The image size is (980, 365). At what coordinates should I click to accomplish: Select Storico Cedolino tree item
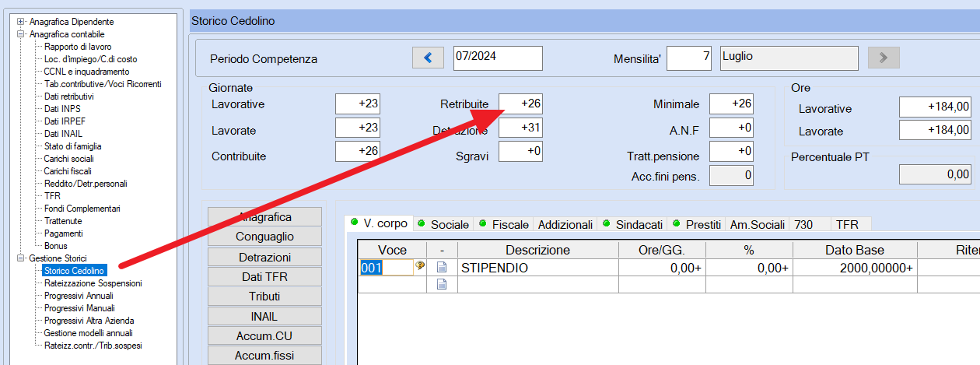point(74,271)
